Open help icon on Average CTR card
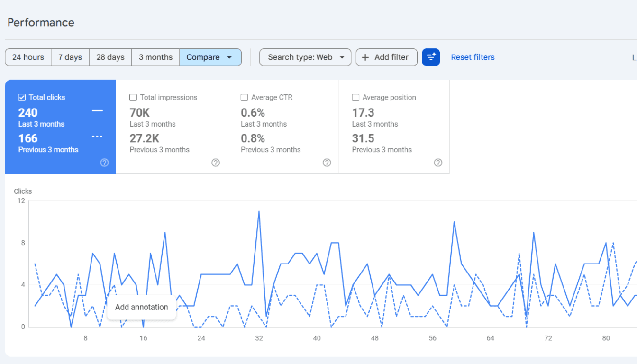This screenshot has height=364, width=637. tap(327, 163)
